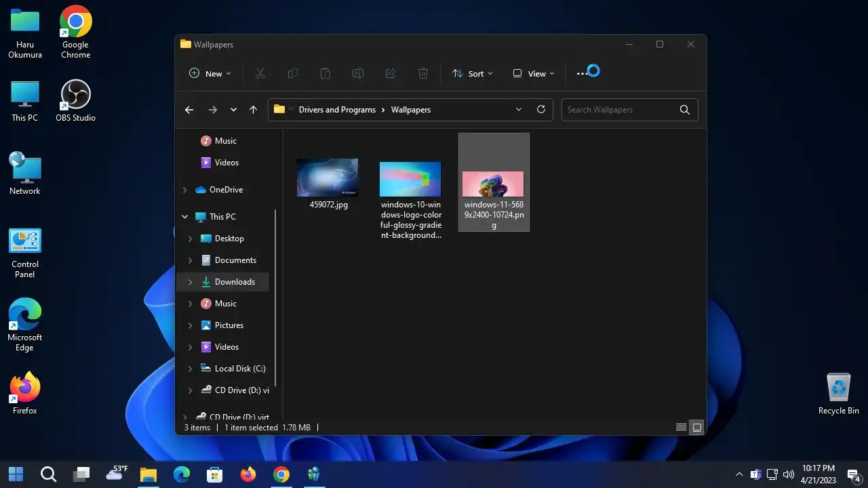Select windows-10 logo colorful wallpaper file

[x=411, y=200]
